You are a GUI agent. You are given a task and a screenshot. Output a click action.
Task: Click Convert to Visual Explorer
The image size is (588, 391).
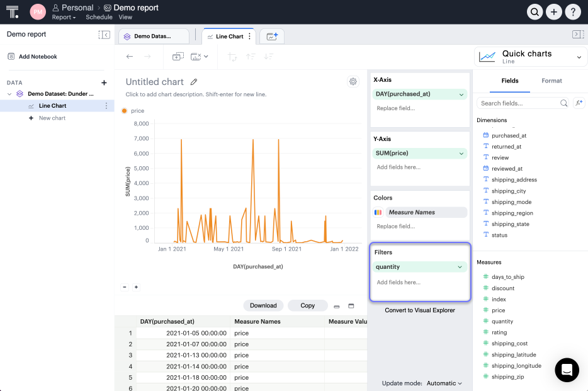tap(420, 310)
